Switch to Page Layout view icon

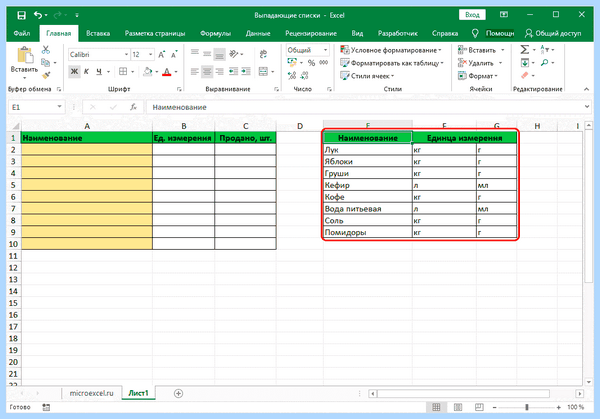click(x=458, y=408)
